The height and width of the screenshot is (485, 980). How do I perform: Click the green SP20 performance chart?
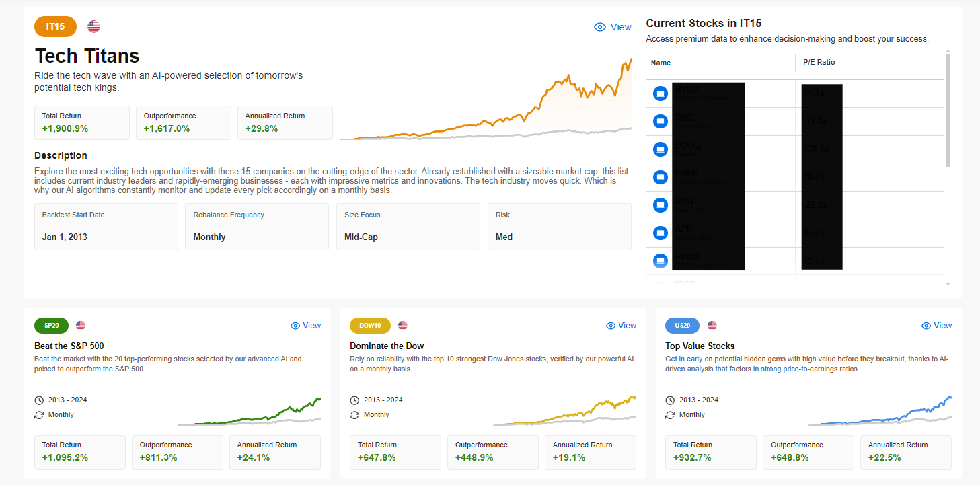pos(249,412)
